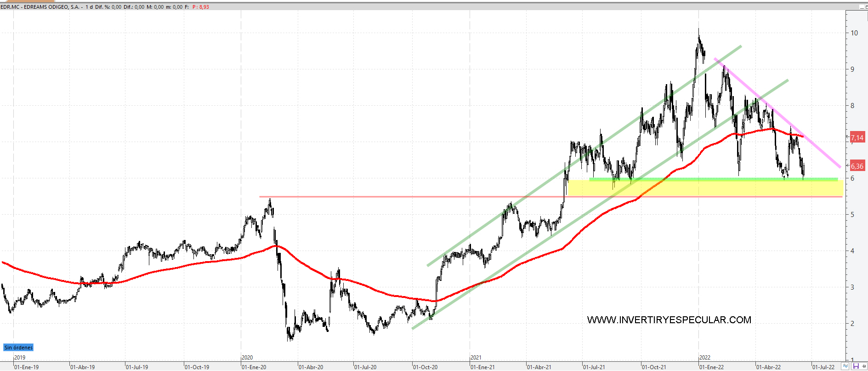The width and height of the screenshot is (868, 371).
Task: Click the 10 level on price axis
Action: point(854,33)
